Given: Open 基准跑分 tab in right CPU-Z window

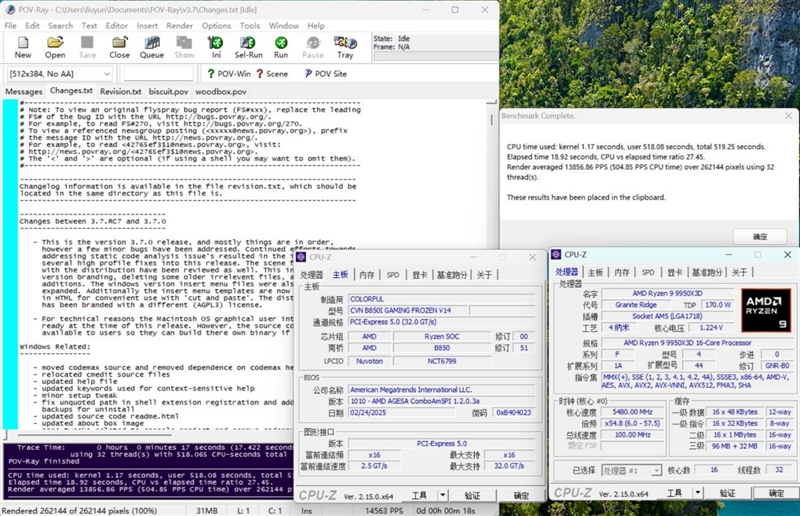Looking at the screenshot, I should click(x=707, y=273).
